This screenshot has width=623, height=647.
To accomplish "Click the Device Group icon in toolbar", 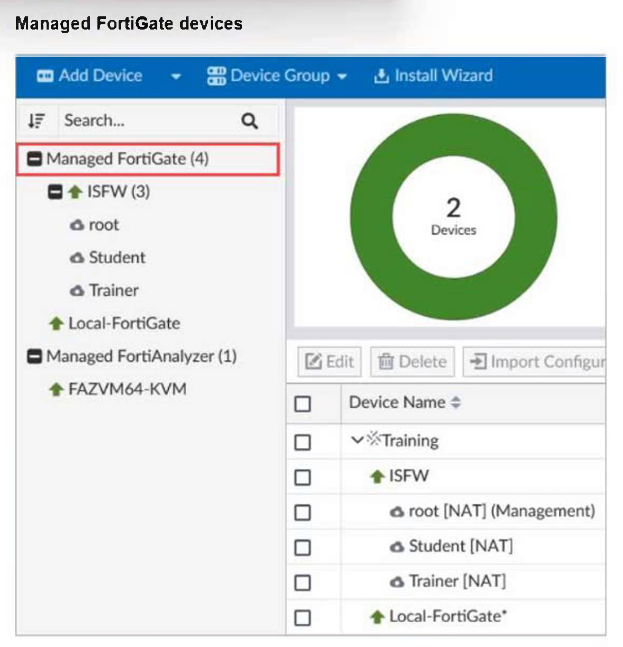I will tap(216, 76).
